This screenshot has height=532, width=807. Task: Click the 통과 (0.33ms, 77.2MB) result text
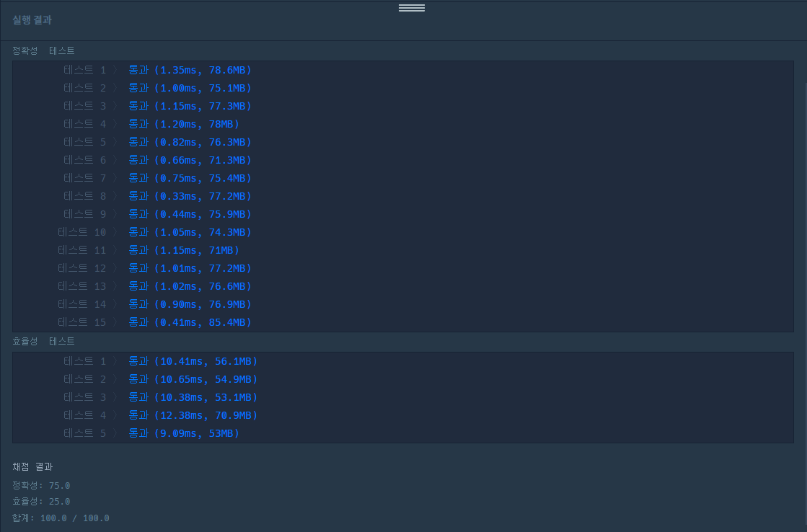[x=190, y=196]
